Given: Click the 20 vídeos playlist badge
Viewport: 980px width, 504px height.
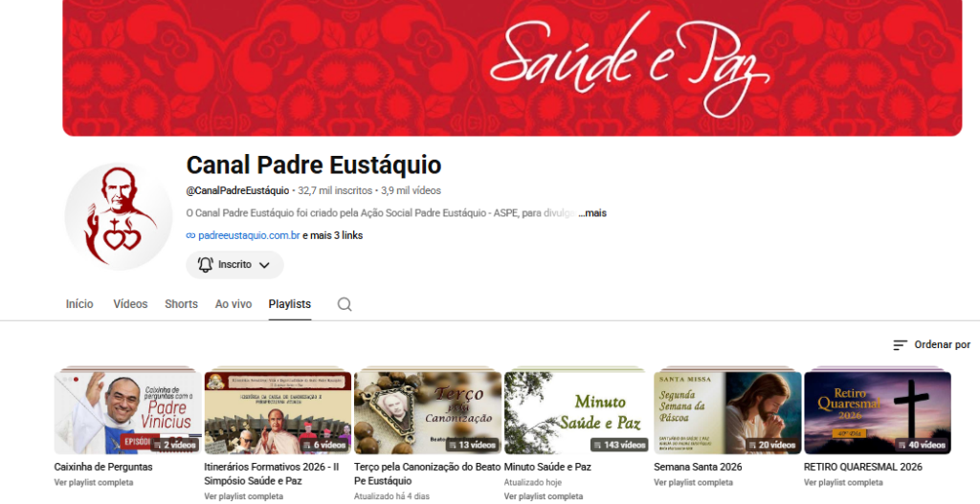Looking at the screenshot, I should pos(771,445).
